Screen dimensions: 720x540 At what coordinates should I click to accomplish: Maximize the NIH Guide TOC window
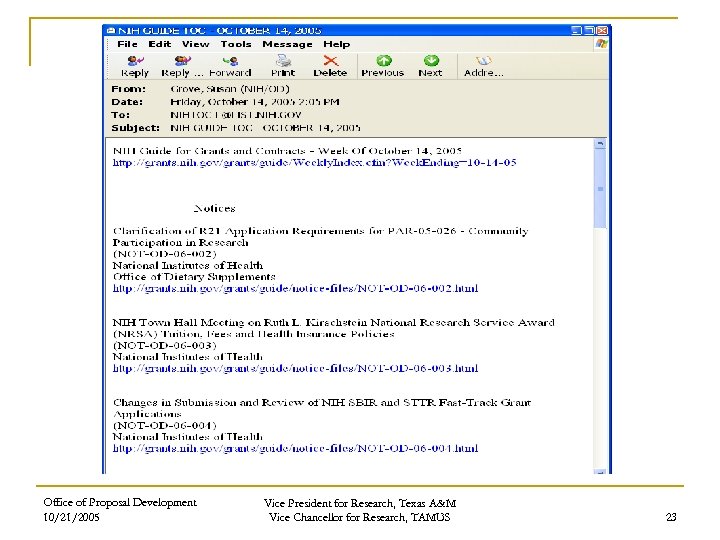pyautogui.click(x=589, y=30)
